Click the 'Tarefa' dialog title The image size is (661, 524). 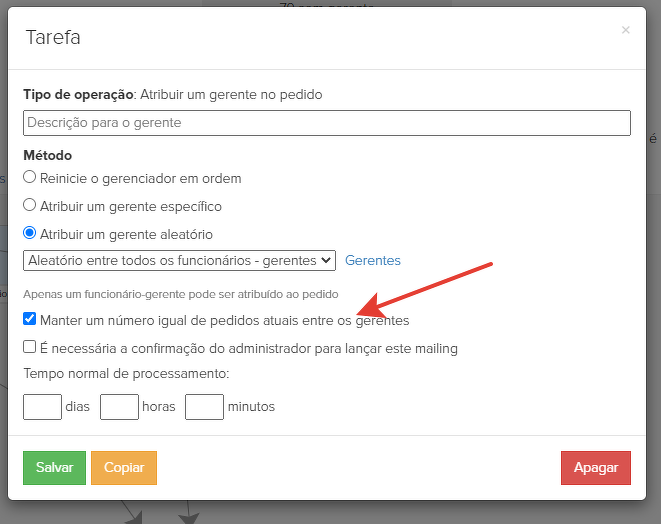(52, 38)
